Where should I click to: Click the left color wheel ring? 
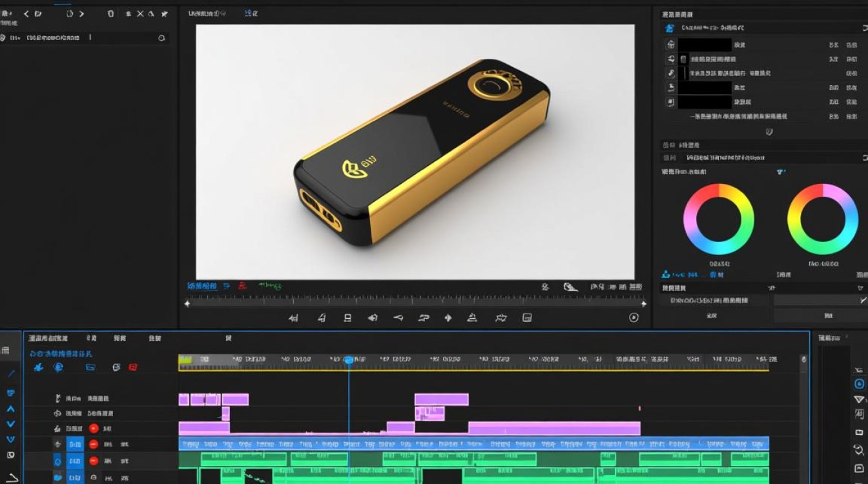[719, 219]
